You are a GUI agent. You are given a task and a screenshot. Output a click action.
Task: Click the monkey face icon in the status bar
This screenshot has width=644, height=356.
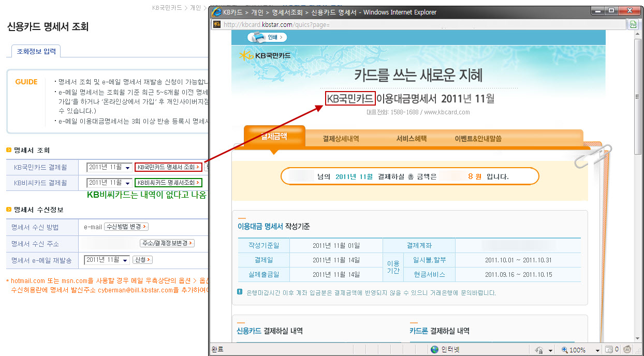pyautogui.click(x=627, y=350)
